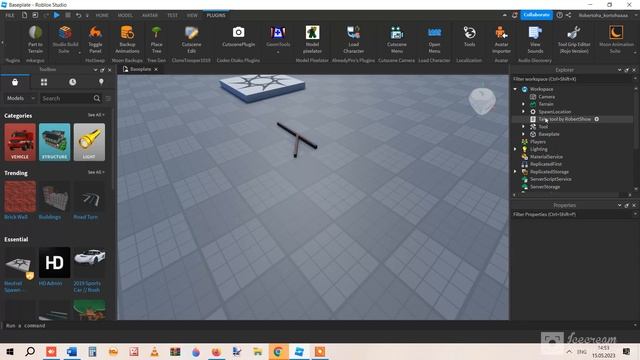
Task: Switch to the TEST ribbon tab
Action: pos(172,15)
